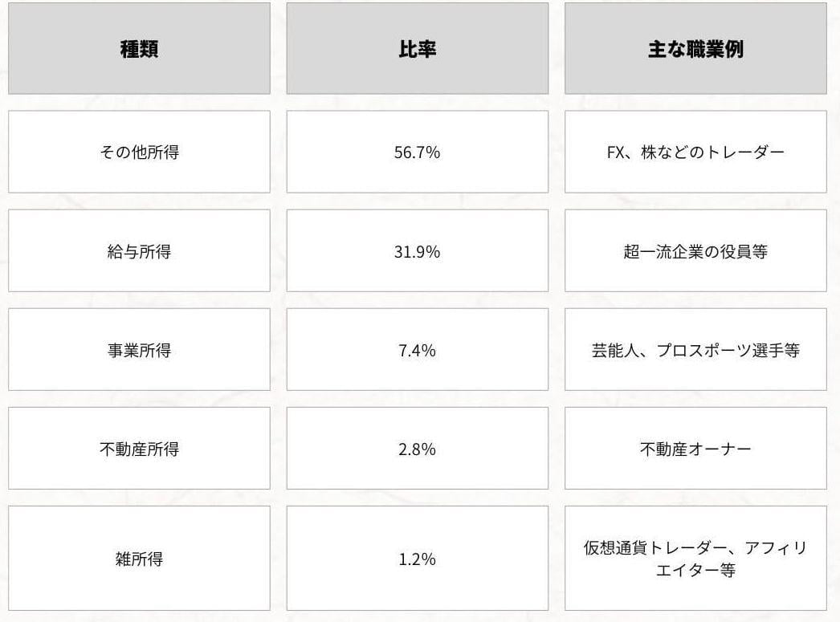
Task: Click the 比率 column header
Action: (417, 49)
